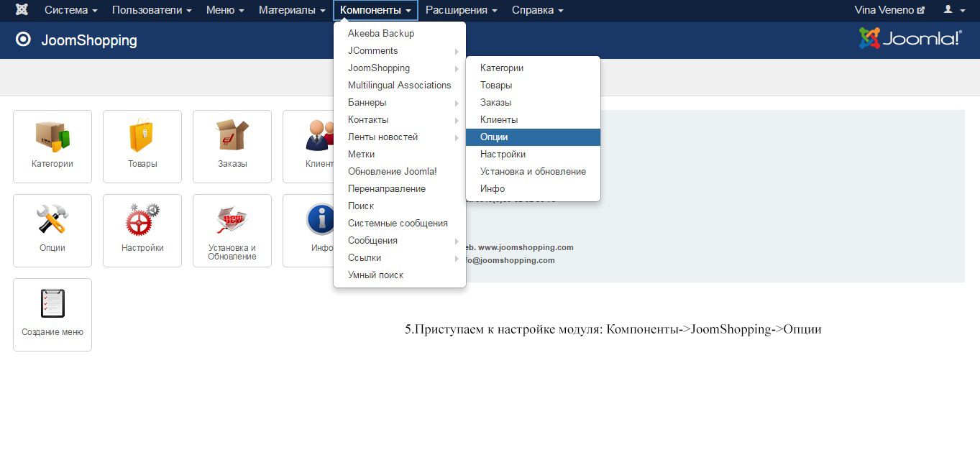The width and height of the screenshot is (980, 455).
Task: Expand the Контакты submenu
Action: tap(400, 120)
